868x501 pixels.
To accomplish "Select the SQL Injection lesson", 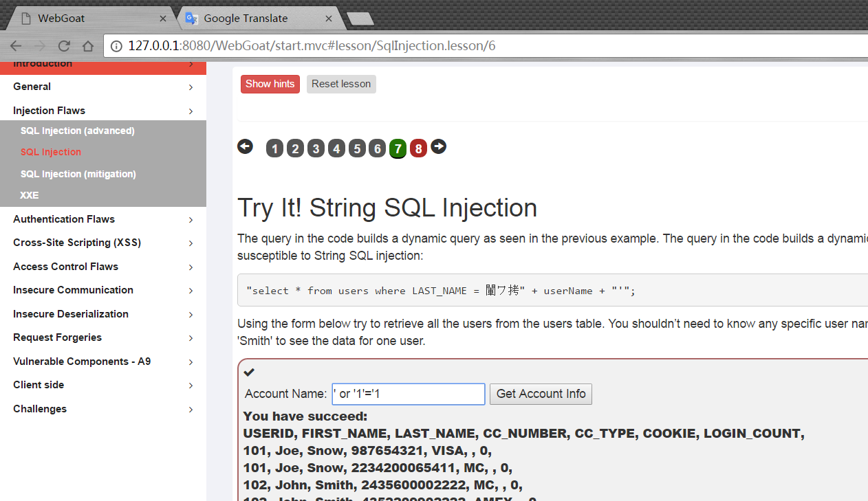I will (51, 152).
